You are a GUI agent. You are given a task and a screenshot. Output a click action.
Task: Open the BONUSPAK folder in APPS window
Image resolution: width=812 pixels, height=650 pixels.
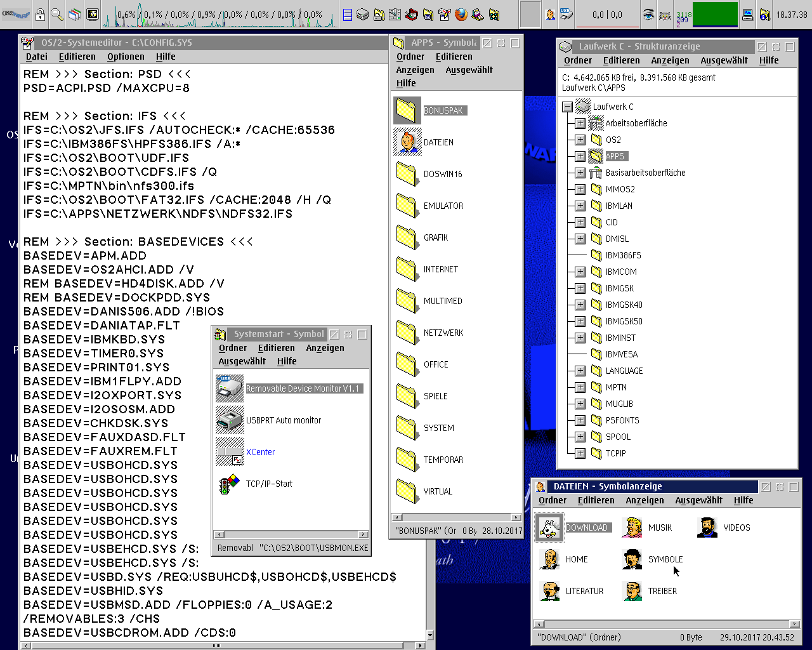(407, 110)
